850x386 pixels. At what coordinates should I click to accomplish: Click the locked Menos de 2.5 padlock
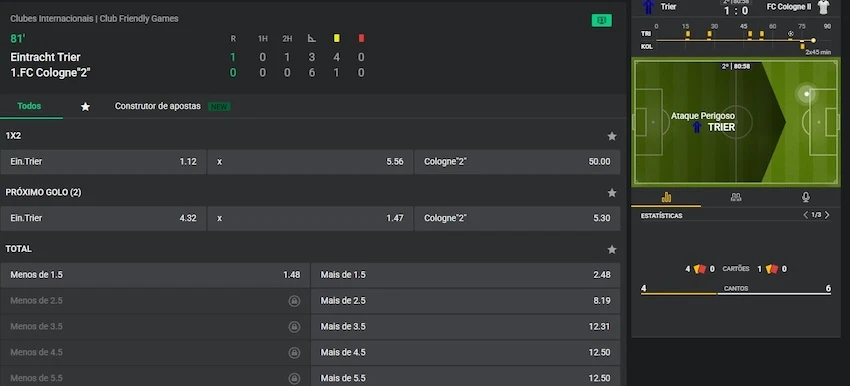tap(294, 301)
